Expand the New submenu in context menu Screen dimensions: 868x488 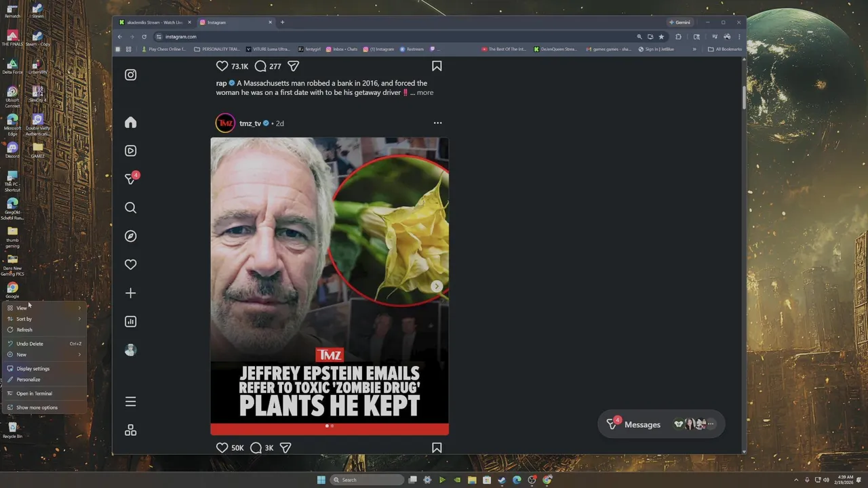pyautogui.click(x=44, y=354)
